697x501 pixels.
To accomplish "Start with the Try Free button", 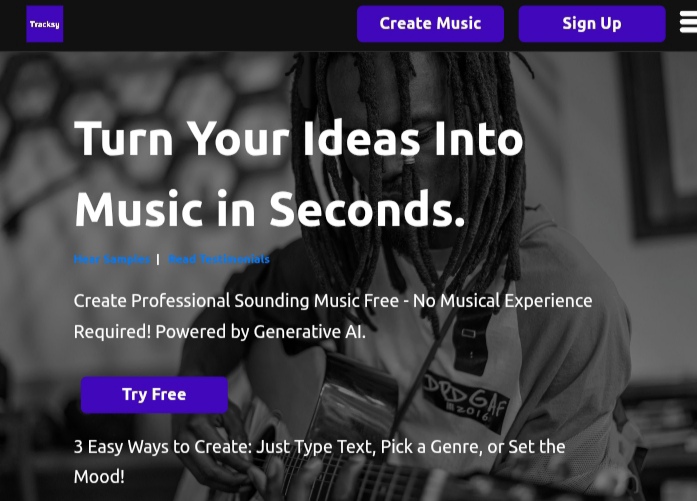I will coord(154,395).
